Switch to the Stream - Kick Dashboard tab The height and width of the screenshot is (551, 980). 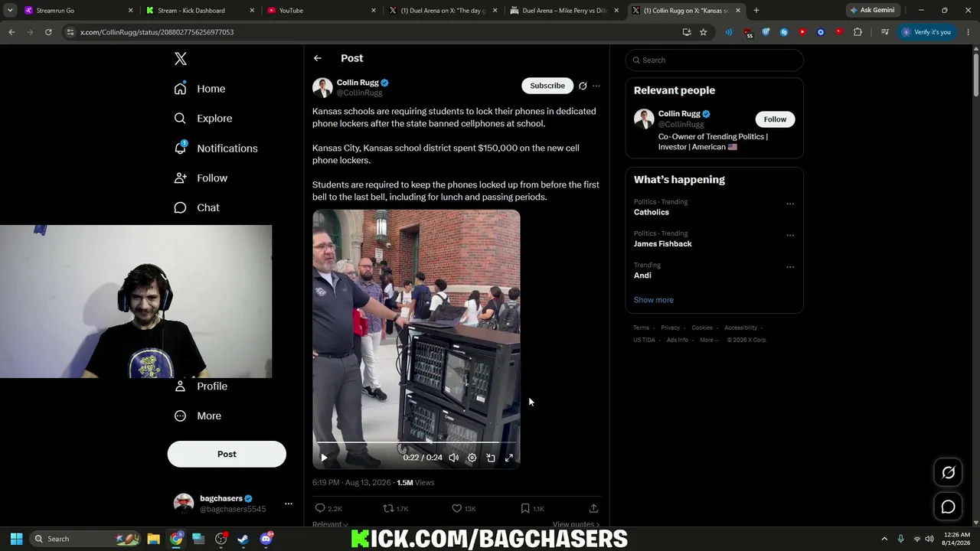click(201, 11)
